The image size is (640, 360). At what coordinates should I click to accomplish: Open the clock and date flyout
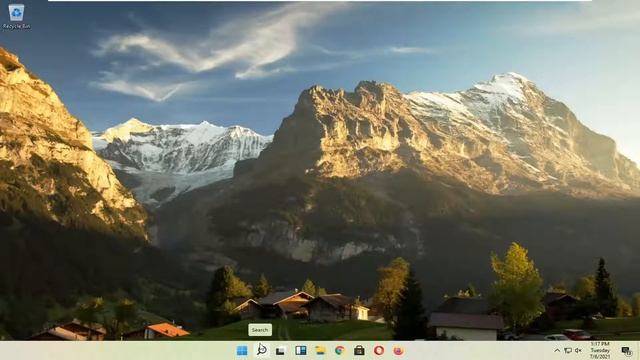click(x=600, y=351)
